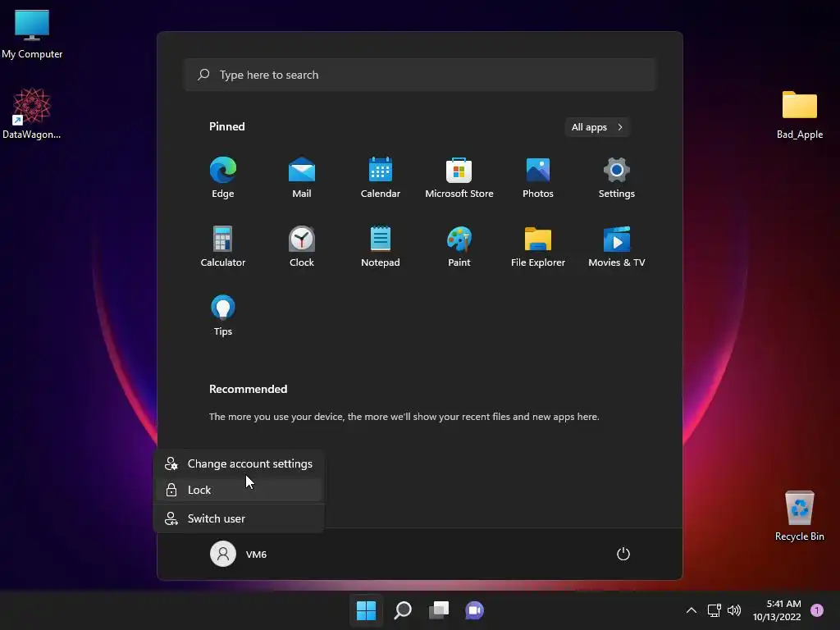Click the VM6 user account avatar

tap(223, 554)
